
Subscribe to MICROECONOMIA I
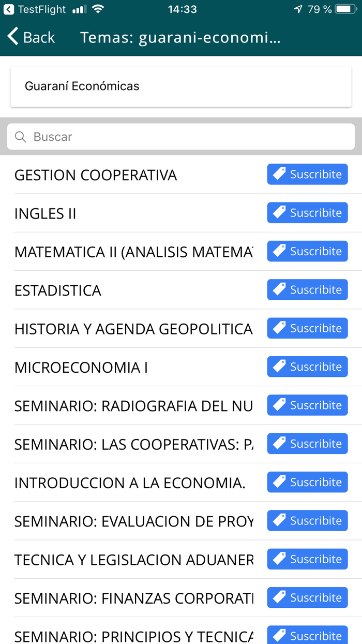click(307, 367)
